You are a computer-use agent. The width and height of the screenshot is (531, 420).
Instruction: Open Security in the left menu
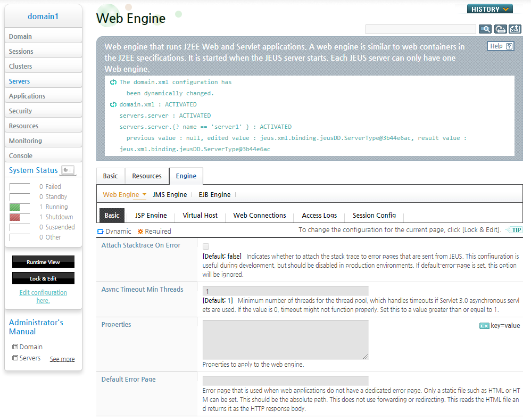[43, 111]
